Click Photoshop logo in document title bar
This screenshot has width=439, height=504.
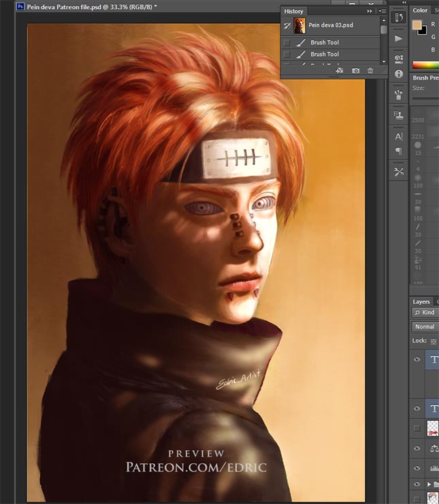click(20, 6)
